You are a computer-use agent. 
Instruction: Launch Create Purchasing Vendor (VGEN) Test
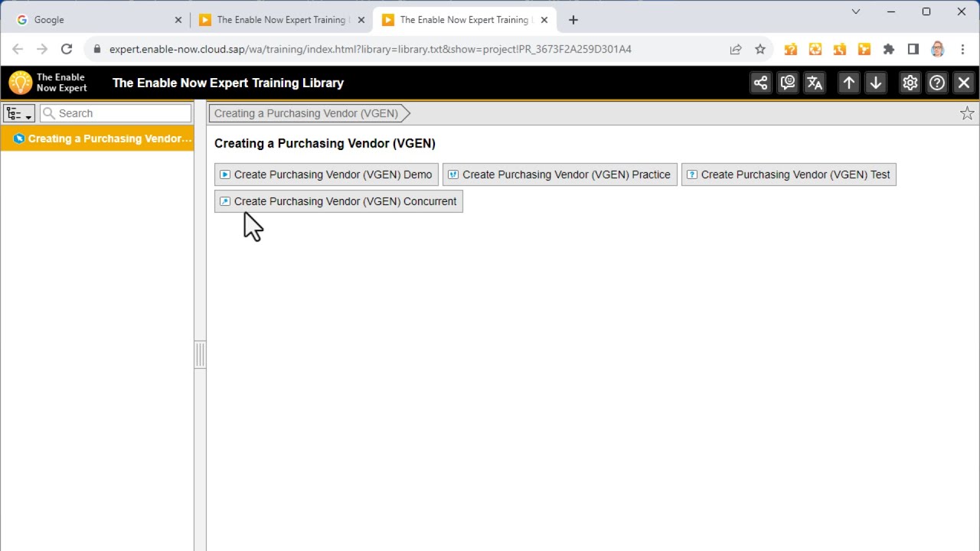click(789, 174)
